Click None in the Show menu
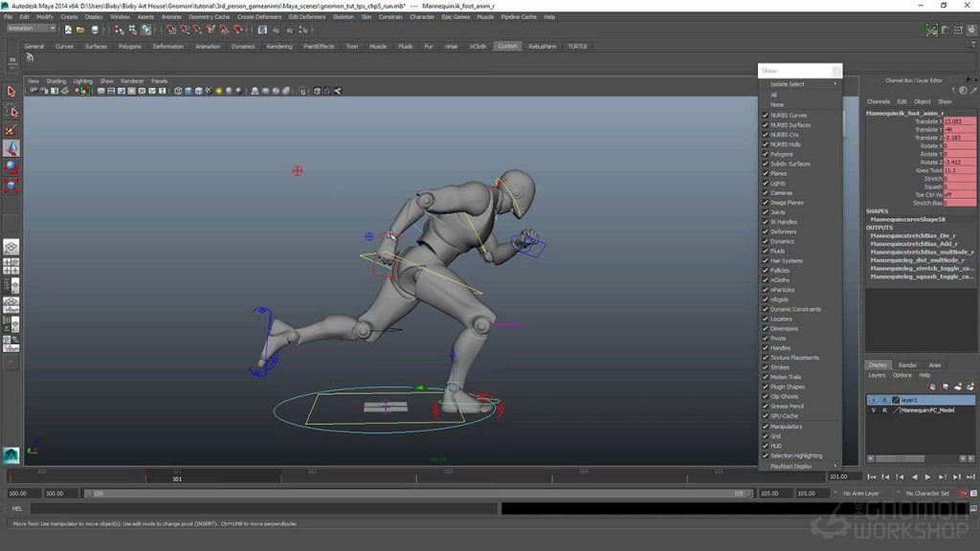 pos(776,104)
